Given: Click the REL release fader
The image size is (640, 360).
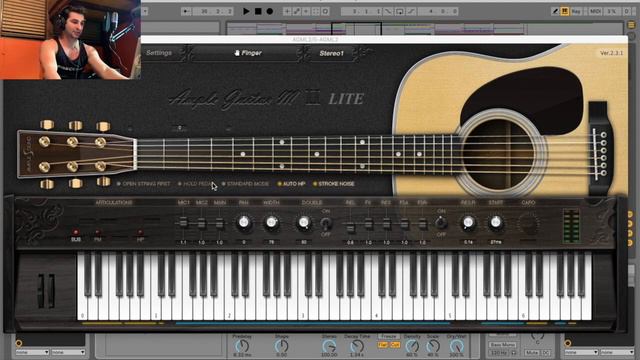Looking at the screenshot, I should point(350,227).
